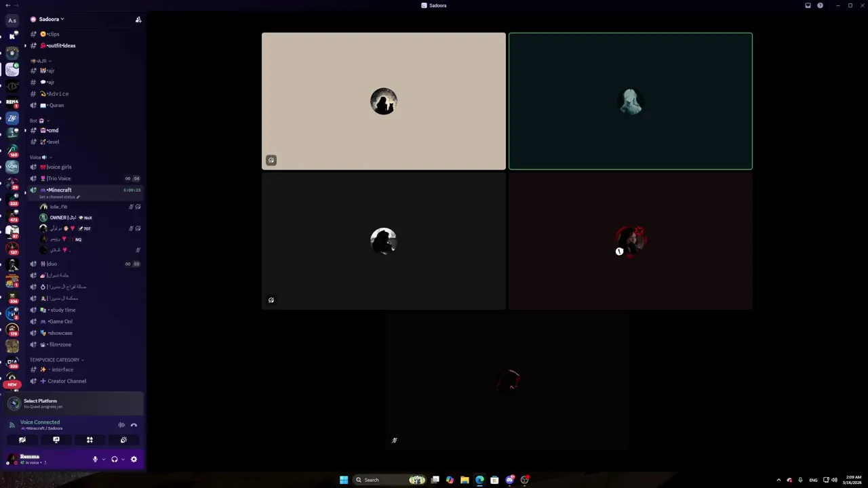The image size is (868, 488).
Task: Open the outfit-ideas text channel
Action: tap(85, 45)
